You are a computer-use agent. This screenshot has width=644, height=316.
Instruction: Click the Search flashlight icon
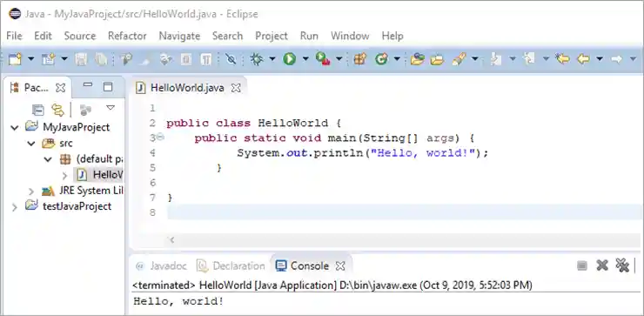point(459,59)
